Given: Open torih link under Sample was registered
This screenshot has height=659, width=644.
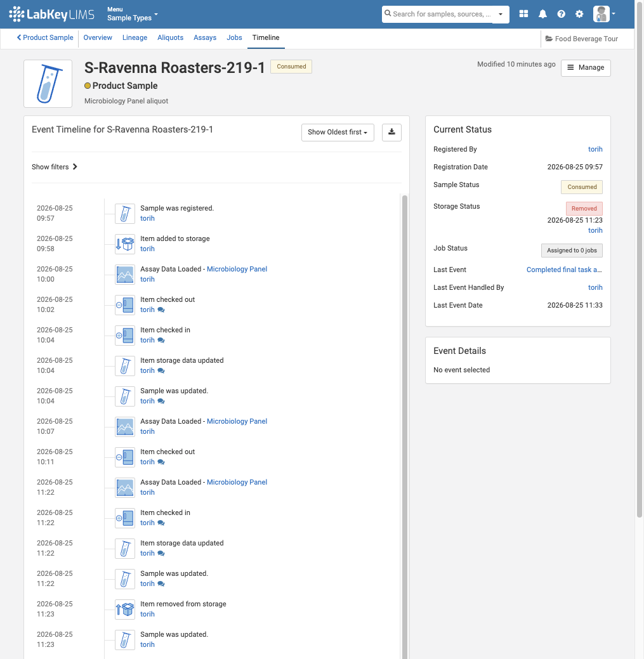Looking at the screenshot, I should pyautogui.click(x=147, y=219).
